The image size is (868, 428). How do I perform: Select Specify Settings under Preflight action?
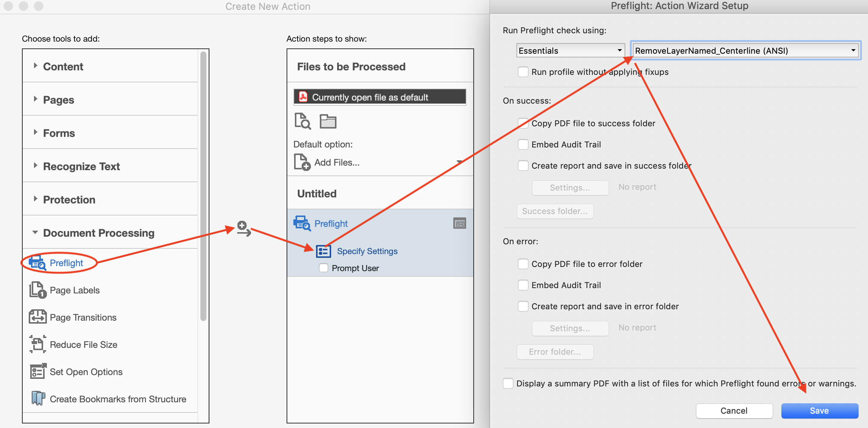point(367,251)
